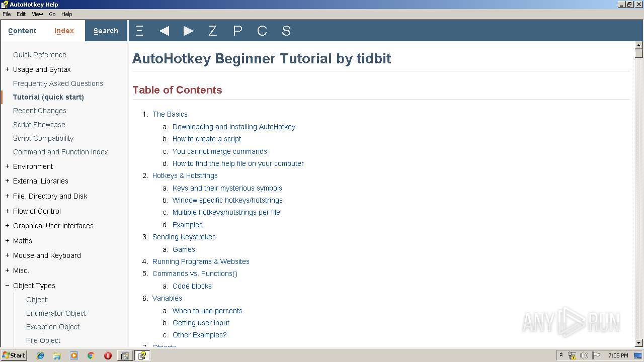
Task: Open File Object page
Action: [43, 340]
